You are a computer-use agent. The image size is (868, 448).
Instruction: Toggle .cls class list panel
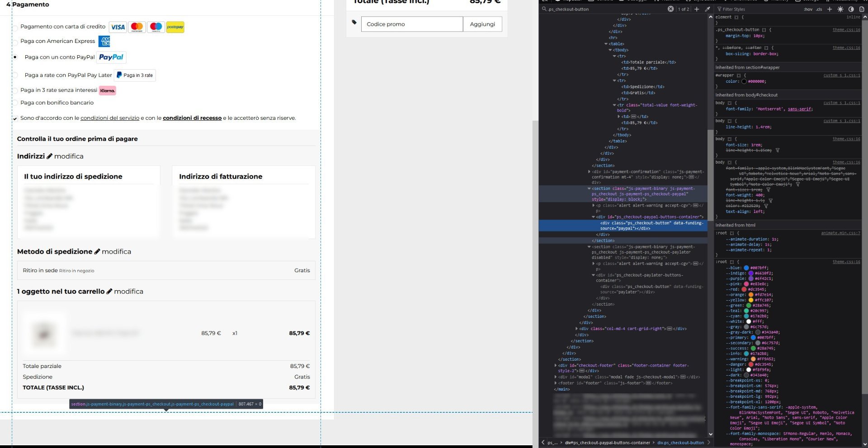[819, 9]
